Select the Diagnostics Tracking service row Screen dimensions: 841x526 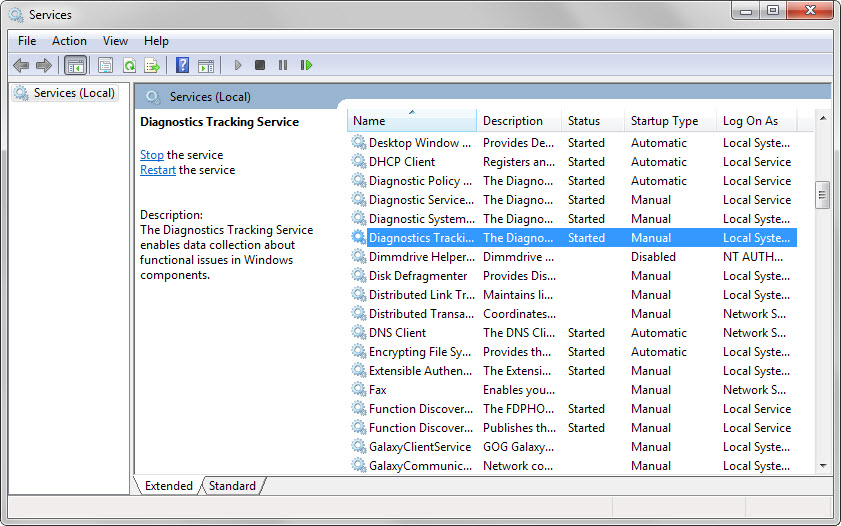[573, 238]
